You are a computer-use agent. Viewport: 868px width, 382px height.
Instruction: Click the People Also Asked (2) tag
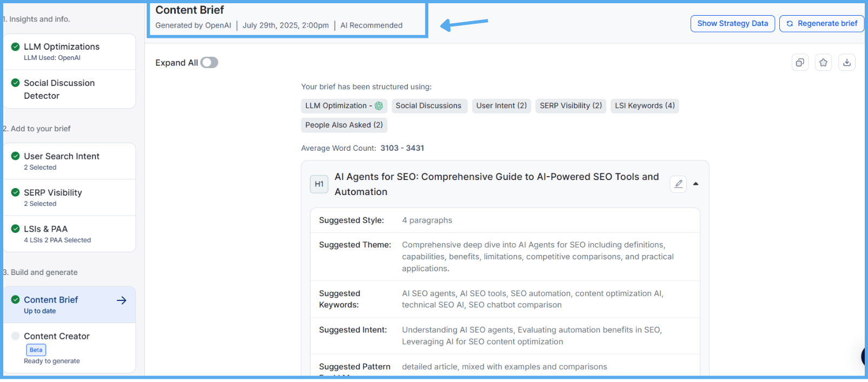tap(344, 125)
